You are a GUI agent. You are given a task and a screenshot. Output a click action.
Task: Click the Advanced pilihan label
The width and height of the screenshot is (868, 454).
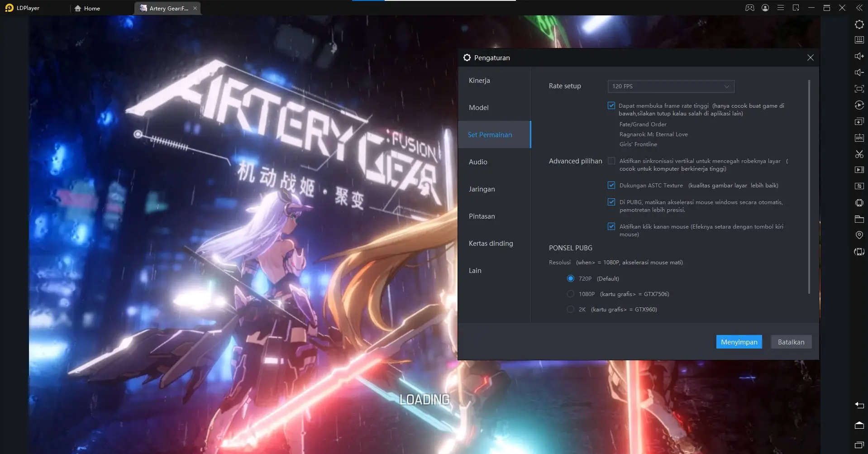tap(575, 161)
